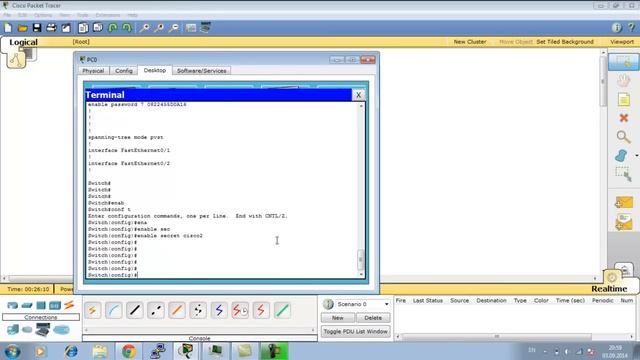
Task: Click Set Tiled Background button
Action: [x=565, y=42]
